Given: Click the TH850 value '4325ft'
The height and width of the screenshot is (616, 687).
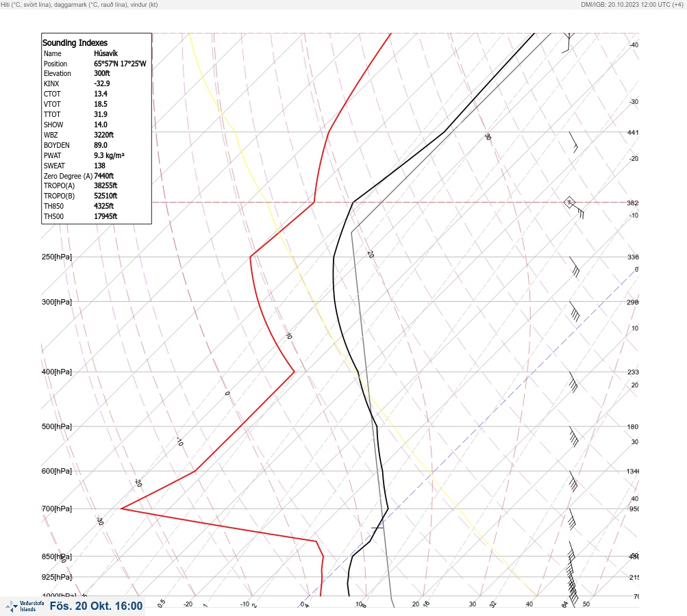Looking at the screenshot, I should click(x=104, y=206).
